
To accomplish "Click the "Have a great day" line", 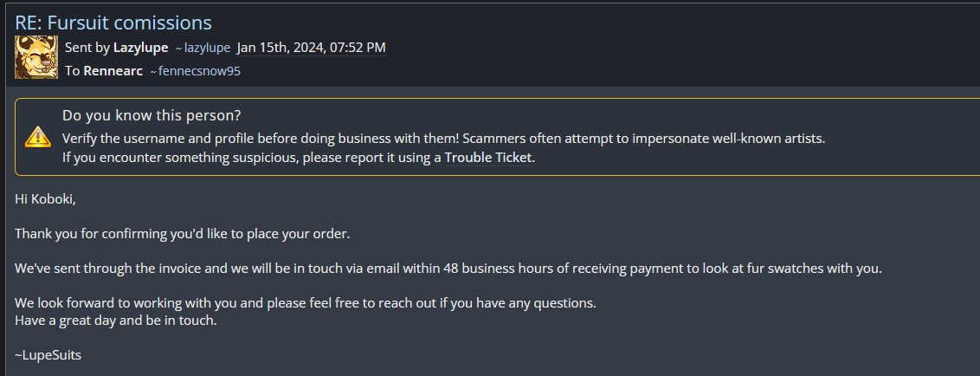I will (115, 321).
